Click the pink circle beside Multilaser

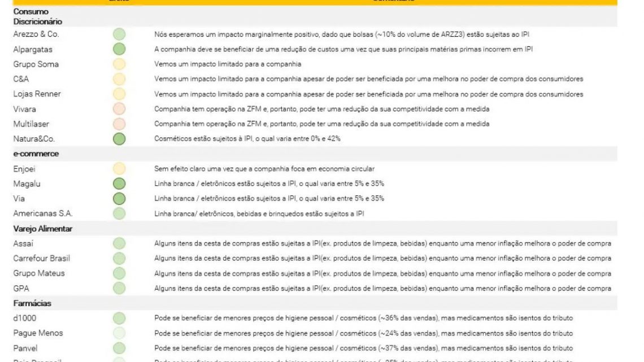click(x=119, y=124)
